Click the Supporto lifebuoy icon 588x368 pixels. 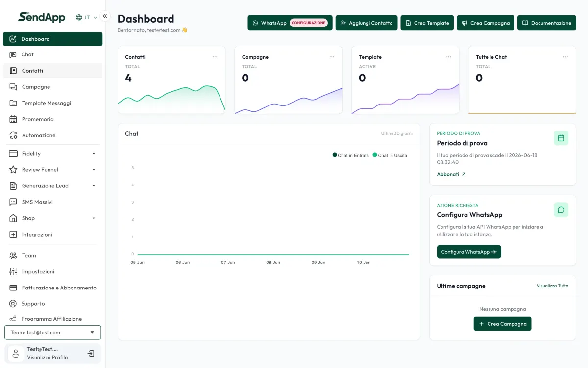pyautogui.click(x=13, y=304)
